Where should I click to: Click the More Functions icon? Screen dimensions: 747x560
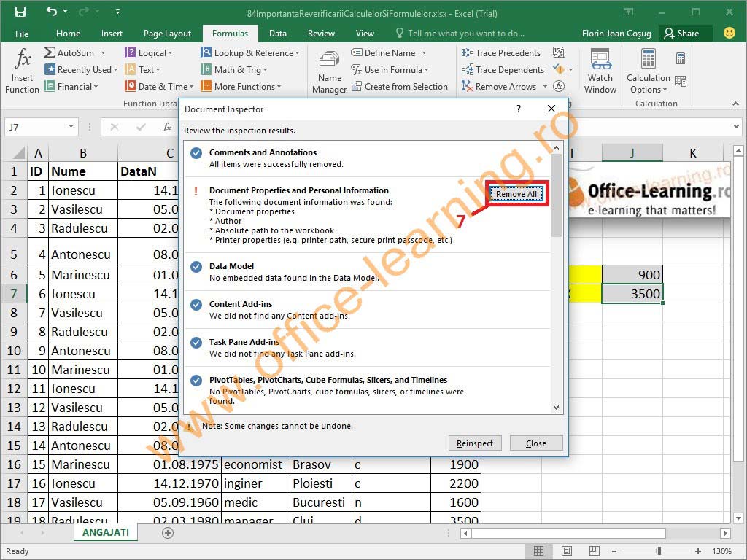[x=206, y=86]
